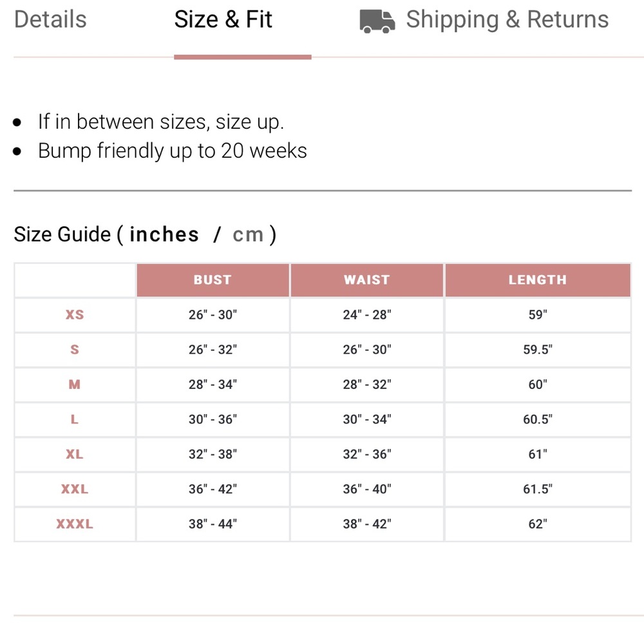The image size is (644, 644).
Task: Open the Shipping & Returns tab
Action: (507, 19)
